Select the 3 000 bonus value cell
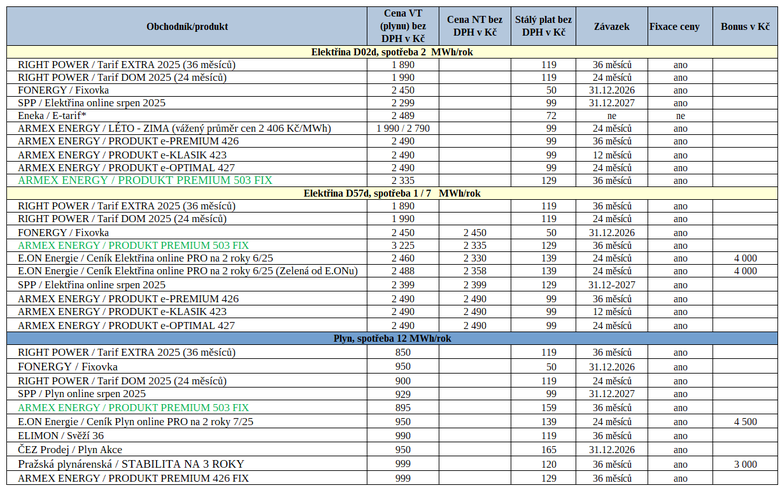 tap(745, 465)
